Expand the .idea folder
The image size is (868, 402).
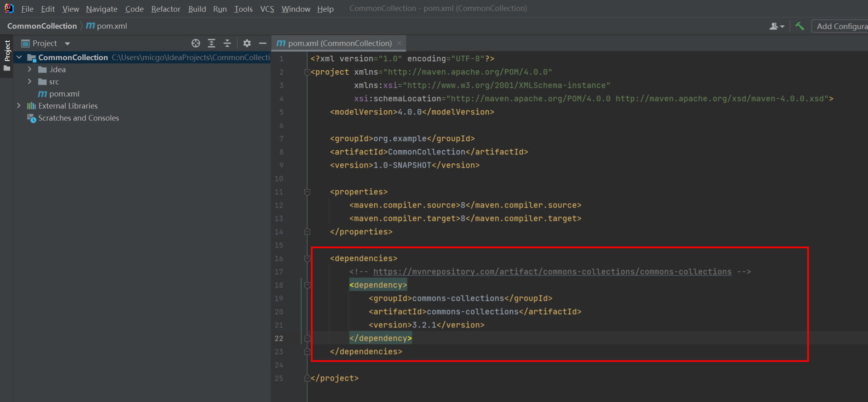[29, 69]
